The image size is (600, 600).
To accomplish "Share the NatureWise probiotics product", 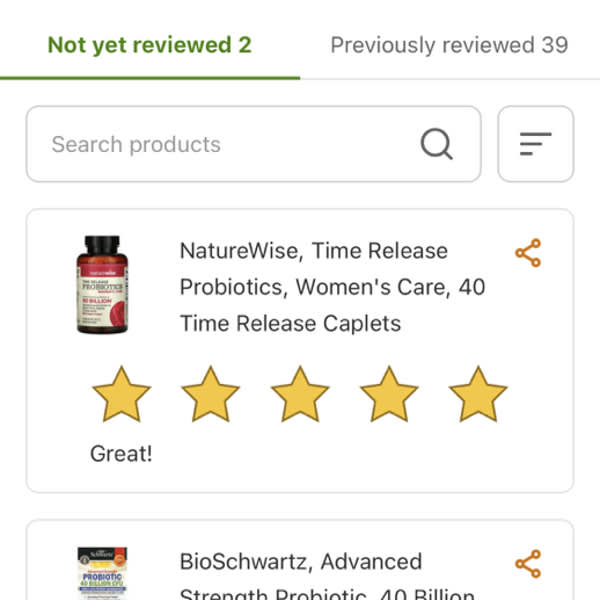I will pyautogui.click(x=528, y=253).
